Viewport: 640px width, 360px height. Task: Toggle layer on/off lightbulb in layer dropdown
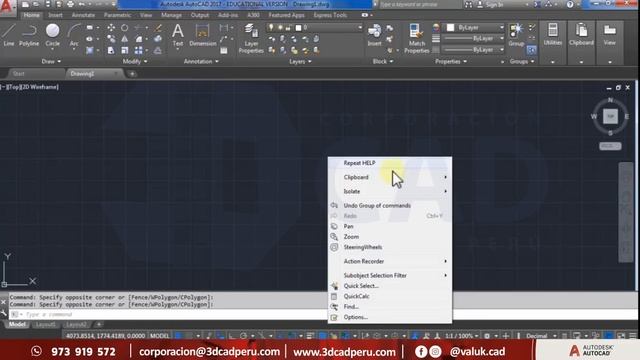271,28
